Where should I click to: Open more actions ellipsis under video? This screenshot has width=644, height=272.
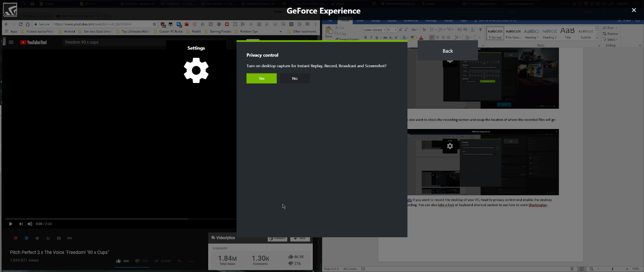tap(191, 261)
